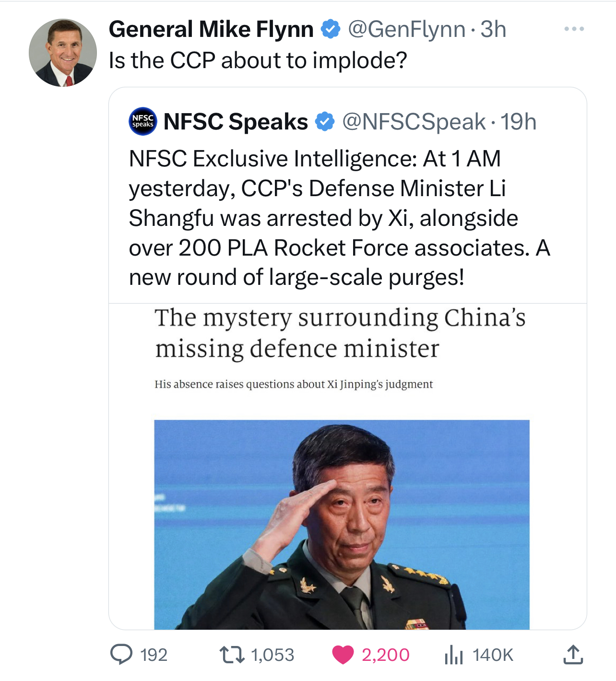Image resolution: width=616 pixels, height=681 pixels.
Task: Unlike the tweet with heart icon
Action: point(343,655)
